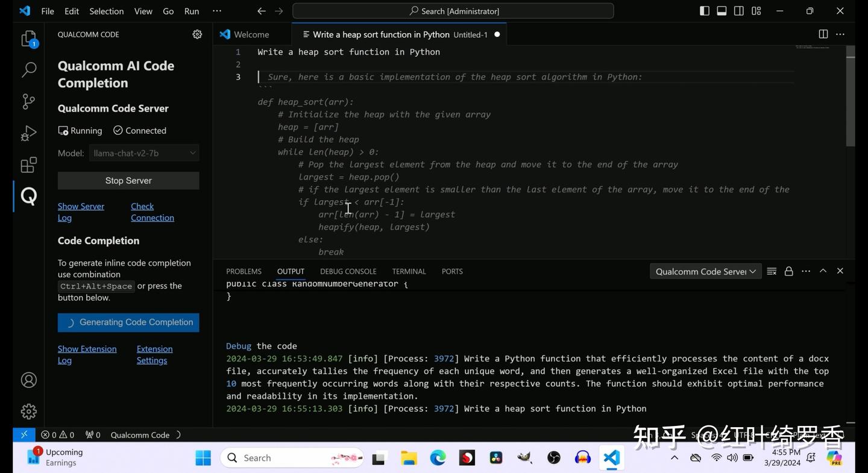Viewport: 868px width, 473px height.
Task: Close the bottom panel
Action: point(840,271)
